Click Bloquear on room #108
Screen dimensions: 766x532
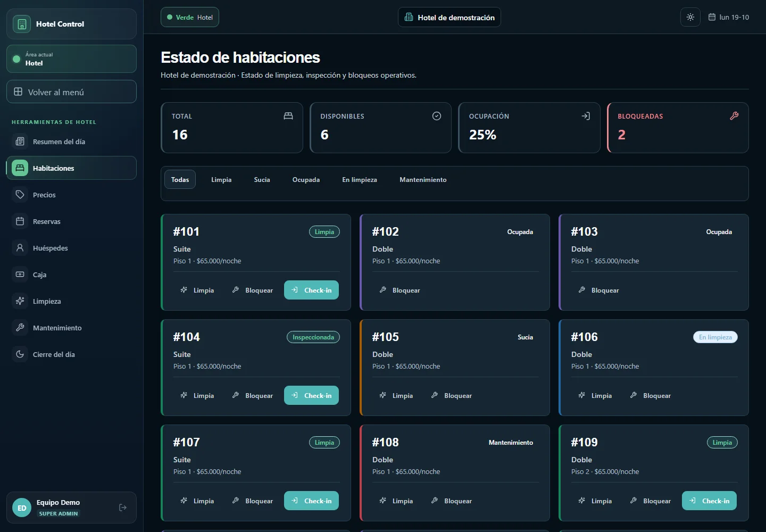pos(452,501)
